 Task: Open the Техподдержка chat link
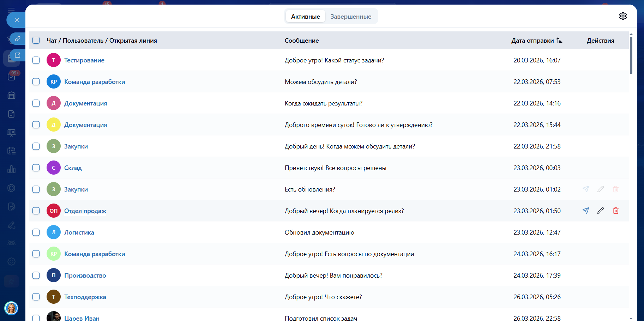point(85,297)
